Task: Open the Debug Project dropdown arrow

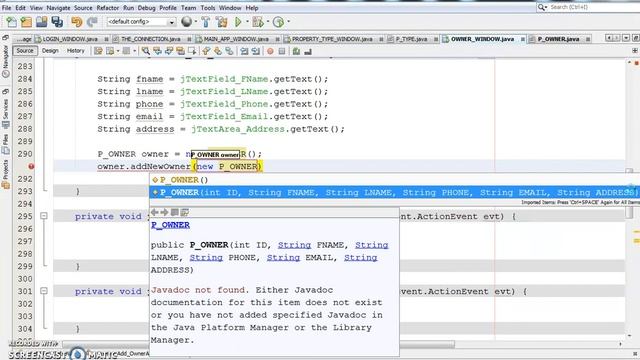Action: click(268, 22)
